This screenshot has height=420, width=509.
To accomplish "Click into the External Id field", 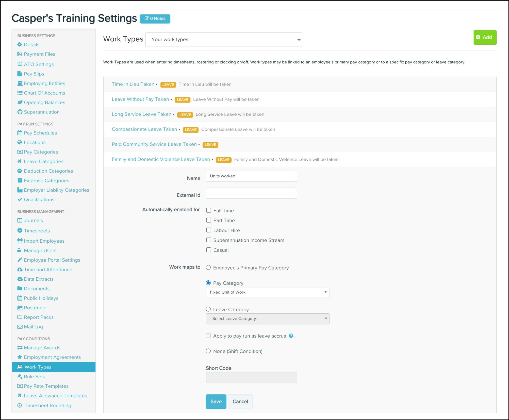I will pyautogui.click(x=251, y=193).
